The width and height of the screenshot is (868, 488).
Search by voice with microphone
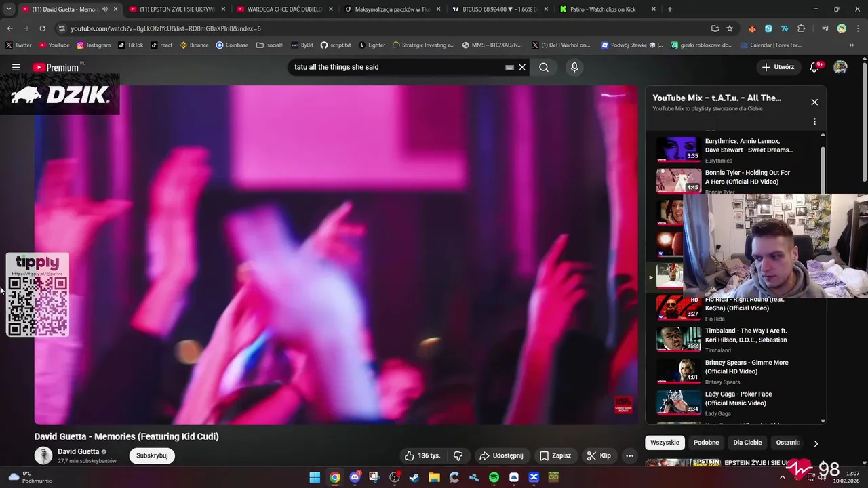574,67
